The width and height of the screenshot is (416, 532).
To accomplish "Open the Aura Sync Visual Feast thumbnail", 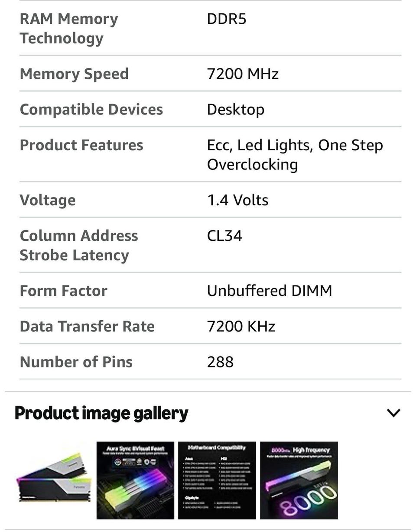I will coord(135,480).
